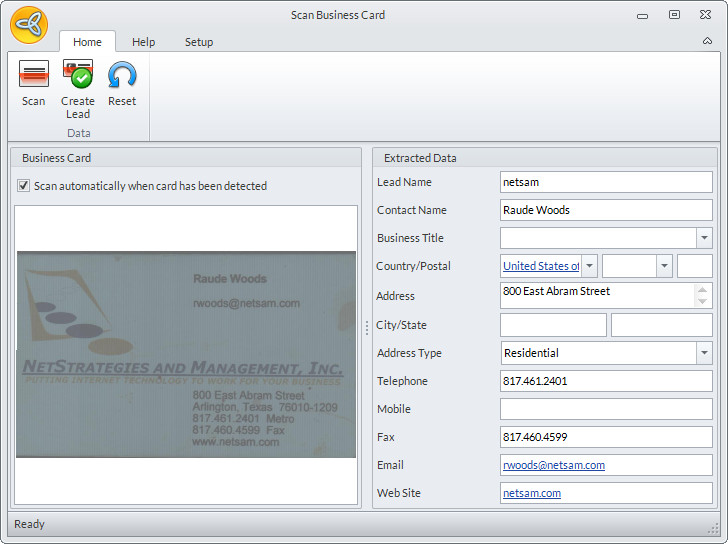
Task: Click the rwoods@netsam.com email link
Action: coord(553,465)
